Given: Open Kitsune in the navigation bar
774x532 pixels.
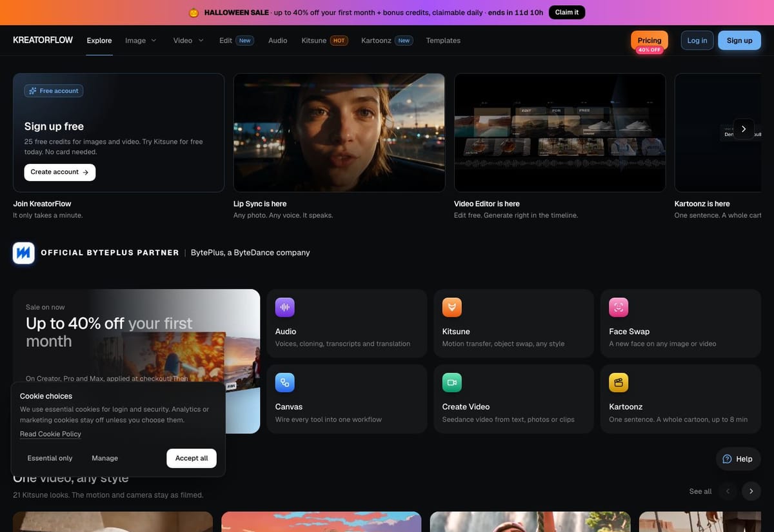Looking at the screenshot, I should pos(324,41).
